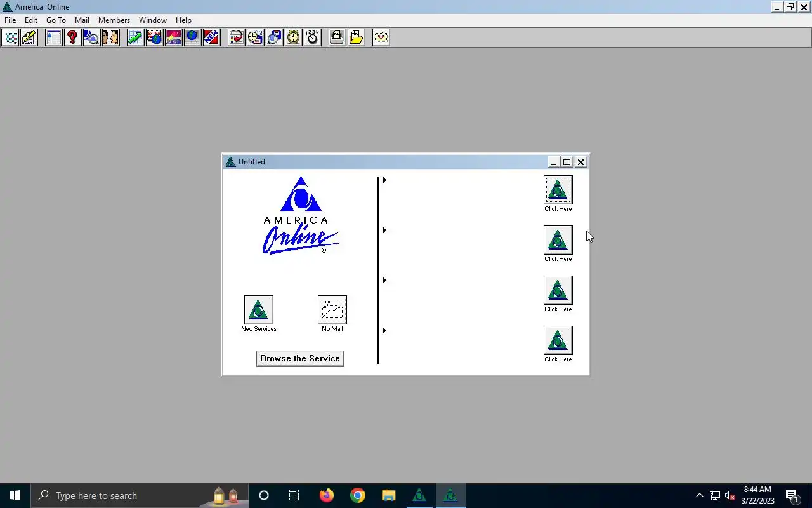This screenshot has height=508, width=812.
Task: Open the Read New Mail mailbox toolbar icon
Action: [11, 37]
